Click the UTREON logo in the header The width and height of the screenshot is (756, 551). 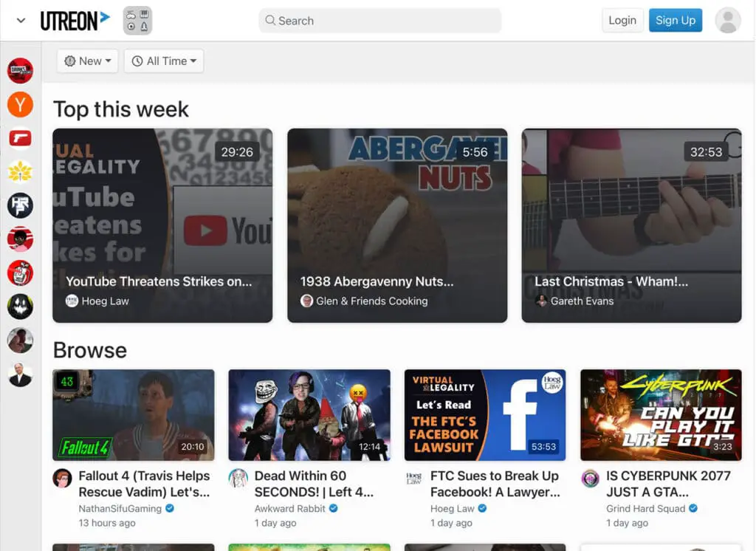[74, 20]
